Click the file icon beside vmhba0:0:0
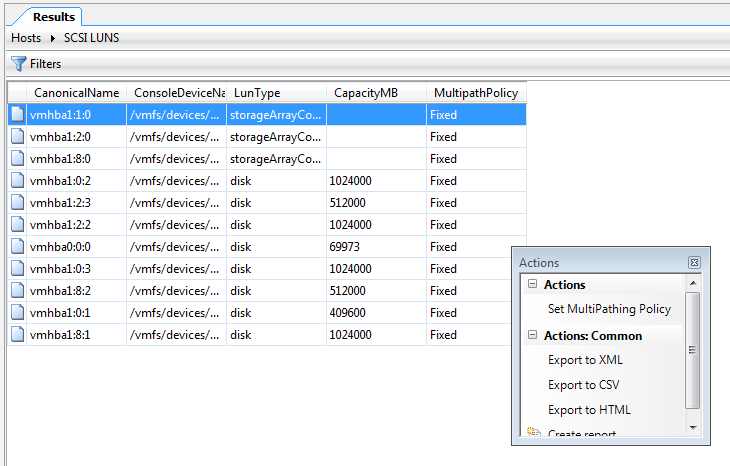 tap(17, 246)
